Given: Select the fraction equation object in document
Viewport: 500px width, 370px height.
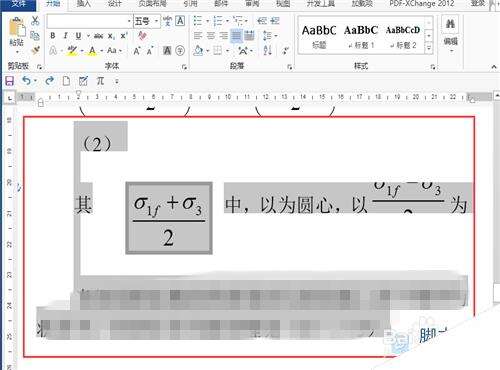Looking at the screenshot, I should tap(169, 218).
